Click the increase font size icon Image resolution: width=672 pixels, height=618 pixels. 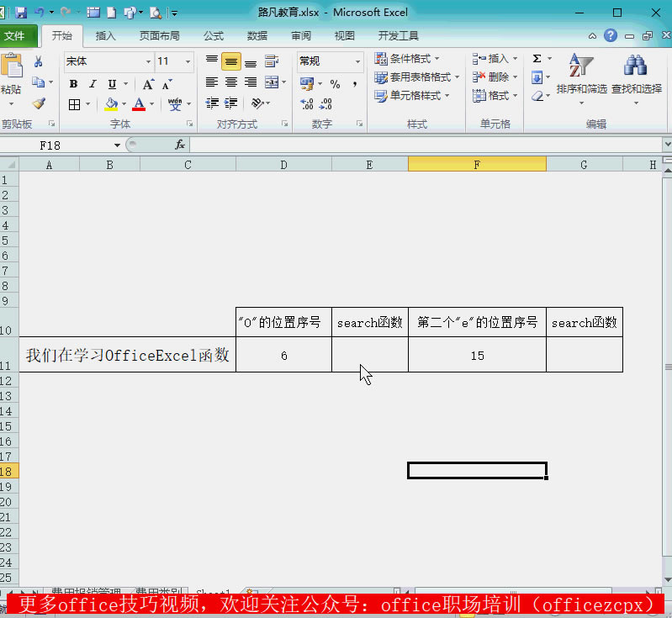pyautogui.click(x=148, y=84)
